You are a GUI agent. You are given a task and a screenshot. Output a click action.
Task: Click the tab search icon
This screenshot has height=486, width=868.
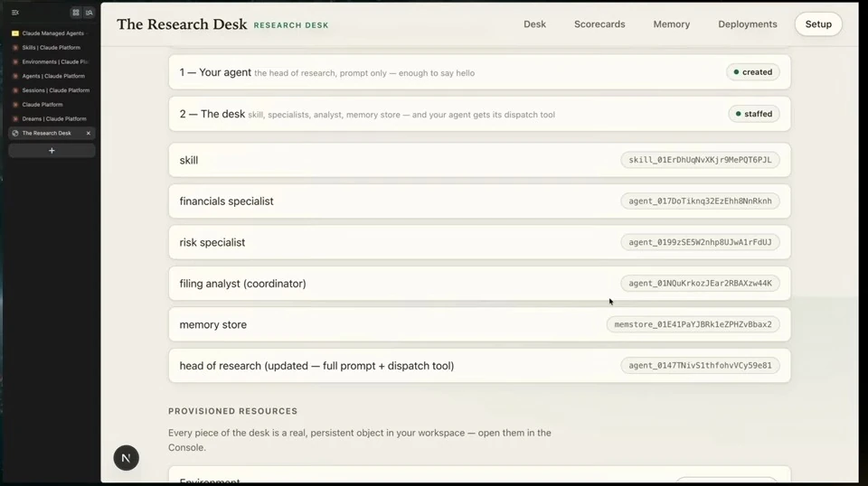90,12
